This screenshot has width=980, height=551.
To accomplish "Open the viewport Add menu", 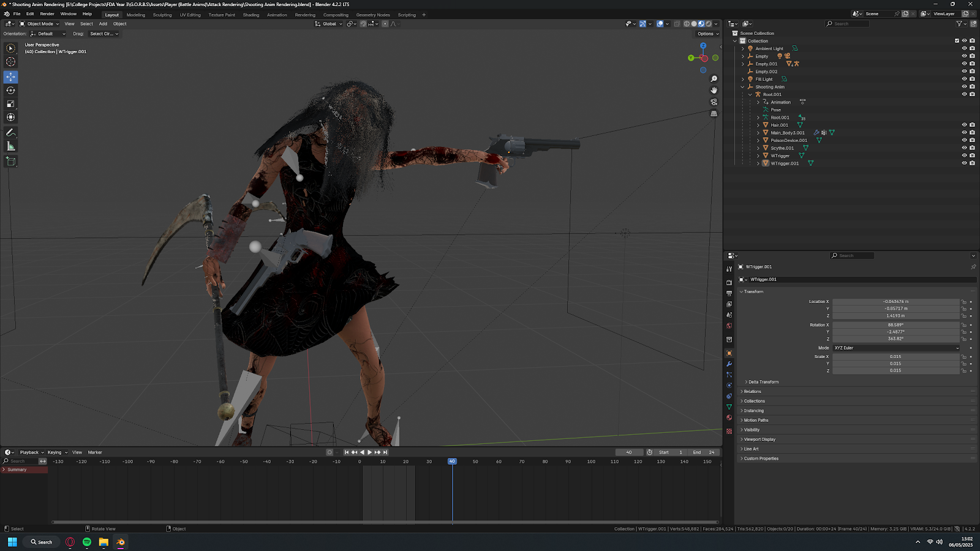I will tap(103, 24).
